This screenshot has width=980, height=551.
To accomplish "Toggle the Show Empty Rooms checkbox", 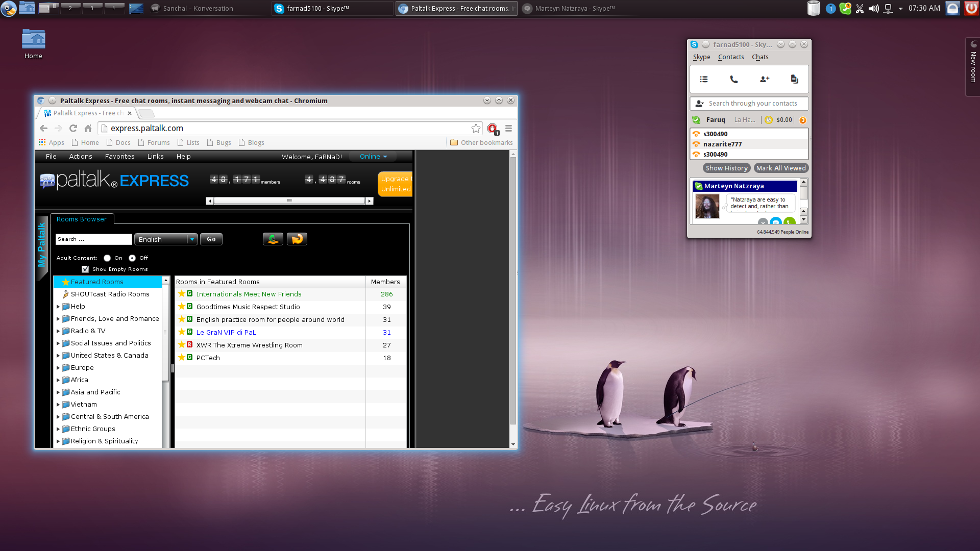I will [x=85, y=269].
